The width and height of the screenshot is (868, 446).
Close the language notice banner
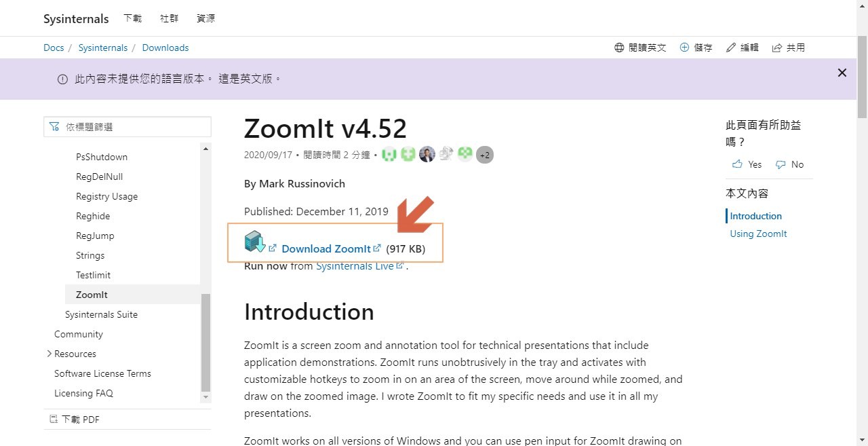tap(842, 73)
